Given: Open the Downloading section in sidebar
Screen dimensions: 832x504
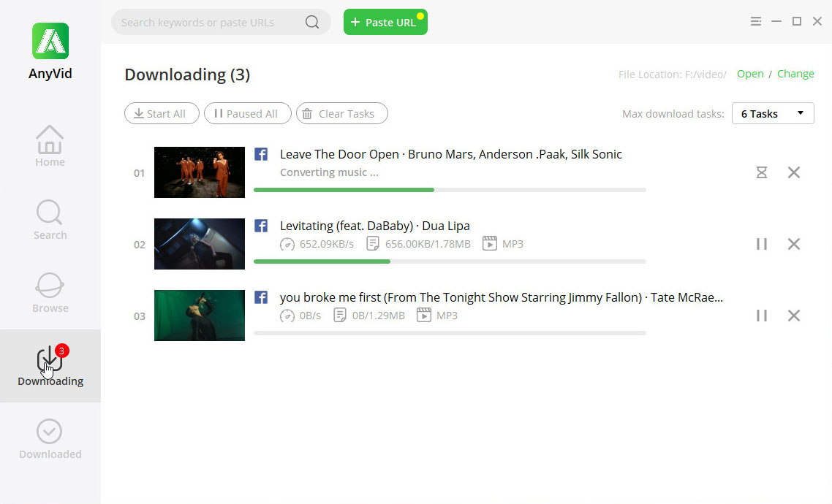Looking at the screenshot, I should coord(50,366).
